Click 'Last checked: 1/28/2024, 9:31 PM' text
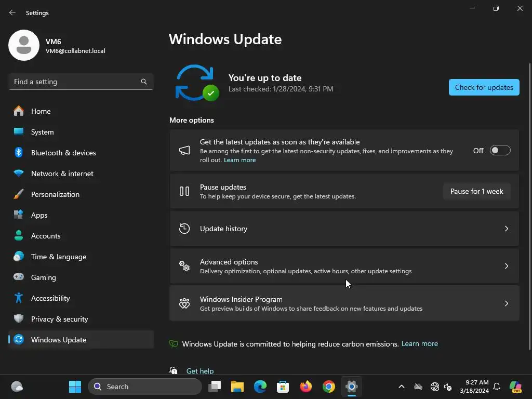This screenshot has height=399, width=532. [x=281, y=89]
